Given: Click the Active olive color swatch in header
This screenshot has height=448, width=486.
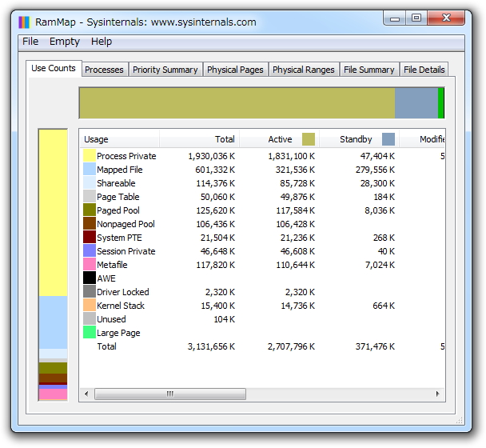Looking at the screenshot, I should (309, 139).
